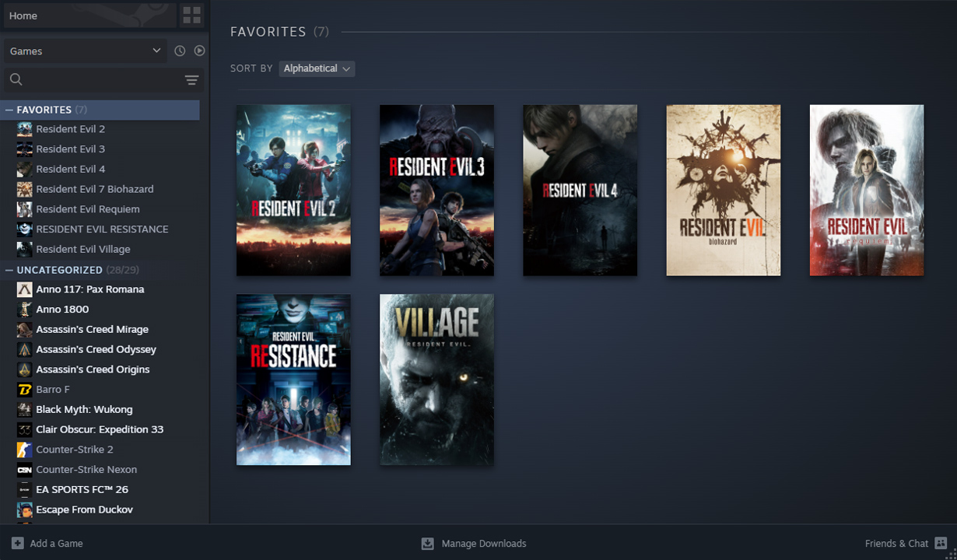Viewport: 957px width, 560px height.
Task: Click the Add a Game plus icon
Action: coord(17,543)
